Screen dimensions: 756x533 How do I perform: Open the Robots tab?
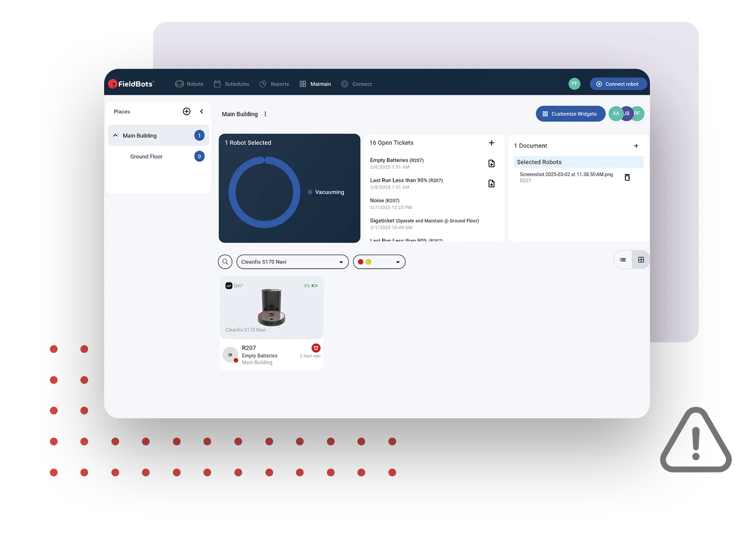tap(189, 84)
